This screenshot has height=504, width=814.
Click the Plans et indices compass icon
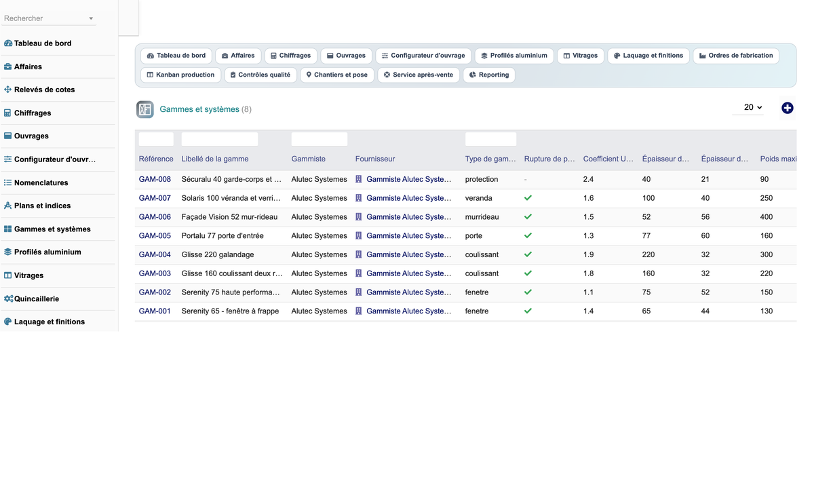tap(8, 206)
